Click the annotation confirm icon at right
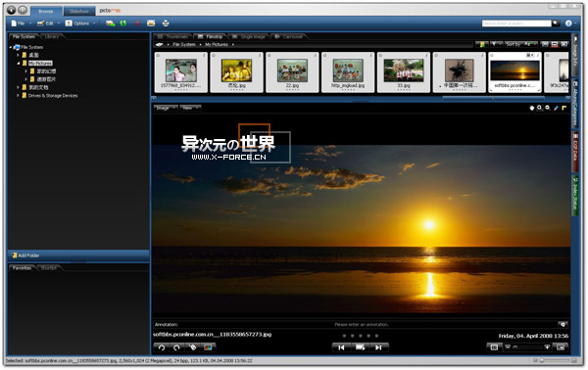 coord(563,324)
